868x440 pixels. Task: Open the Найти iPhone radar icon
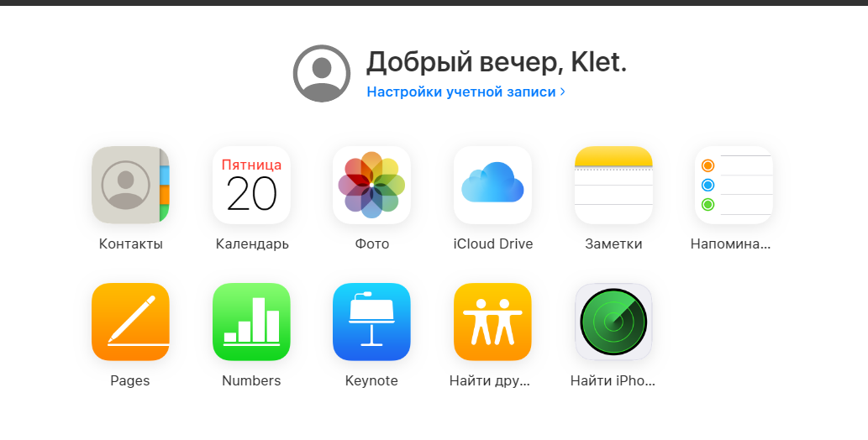click(613, 322)
